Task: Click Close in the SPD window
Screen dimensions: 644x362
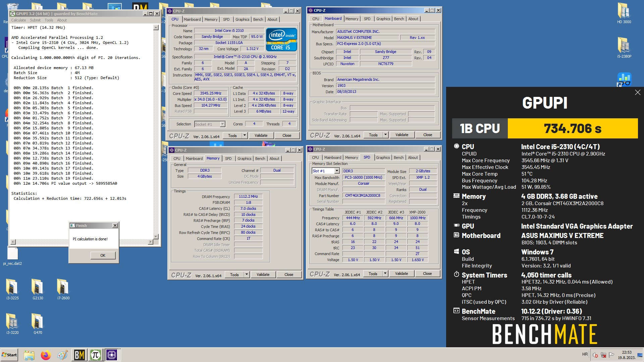Action: pyautogui.click(x=427, y=274)
